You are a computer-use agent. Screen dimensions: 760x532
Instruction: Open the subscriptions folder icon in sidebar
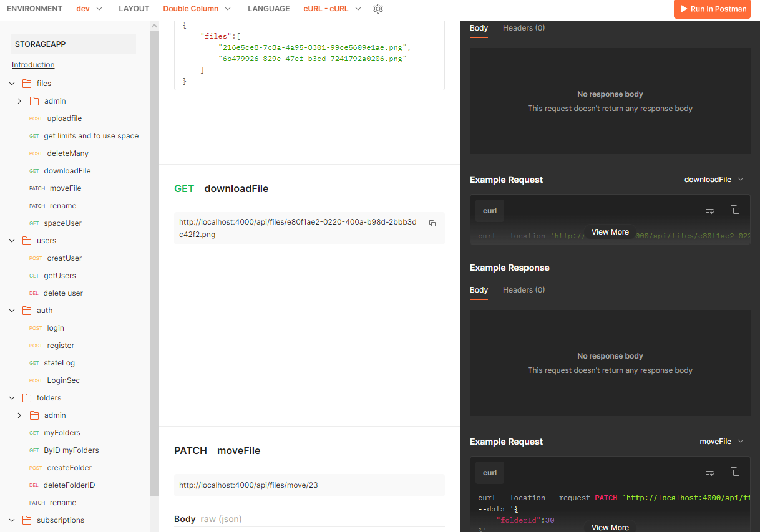point(27,520)
